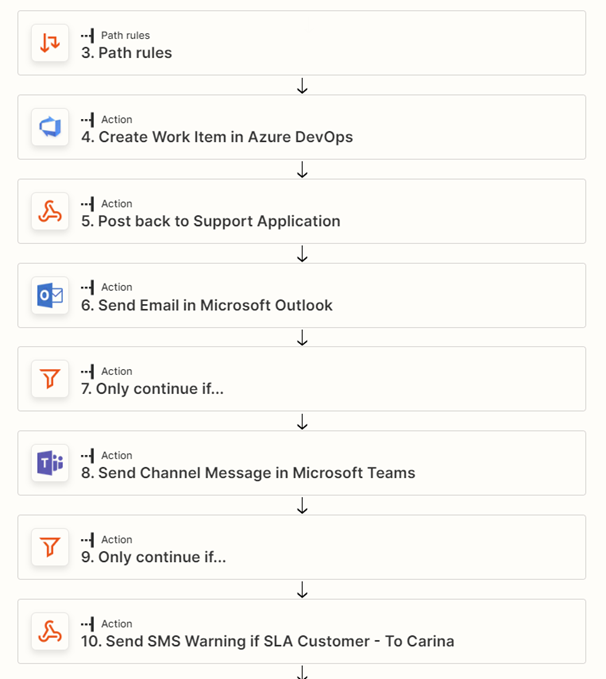Viewport: 606px width, 679px height.
Task: Click the arrow between steps 6 and 7
Action: pos(302,338)
